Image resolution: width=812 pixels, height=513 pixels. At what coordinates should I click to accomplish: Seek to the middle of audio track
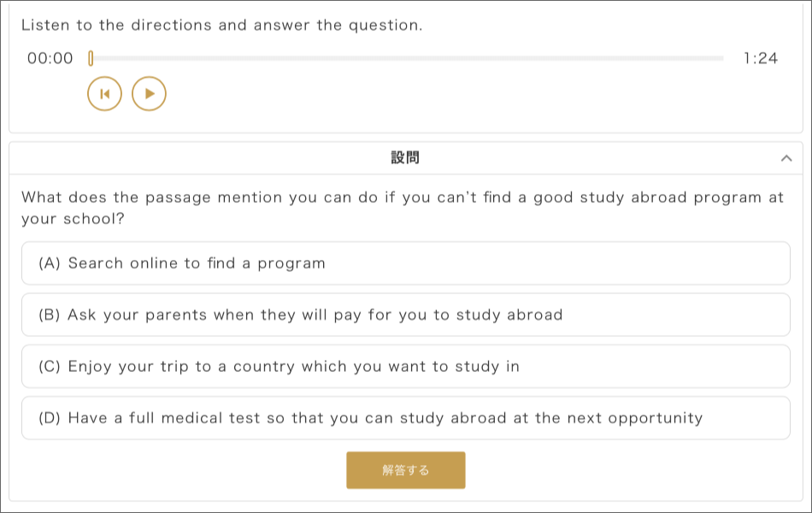tap(407, 58)
